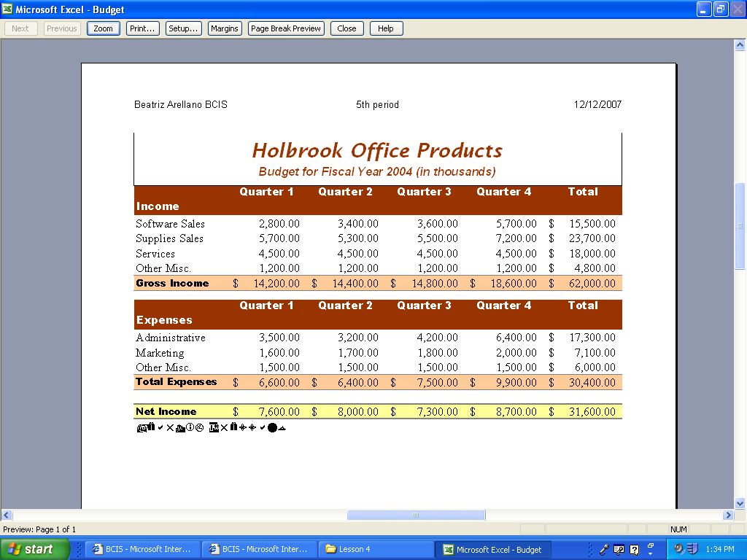The image size is (747, 560).
Task: Click the Excel icon in the title bar
Action: 7,9
